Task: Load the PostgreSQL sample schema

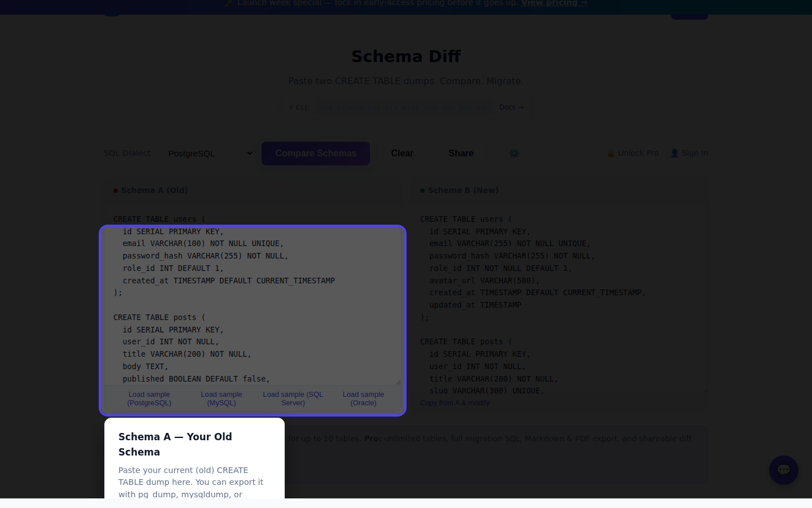Action: (x=149, y=398)
